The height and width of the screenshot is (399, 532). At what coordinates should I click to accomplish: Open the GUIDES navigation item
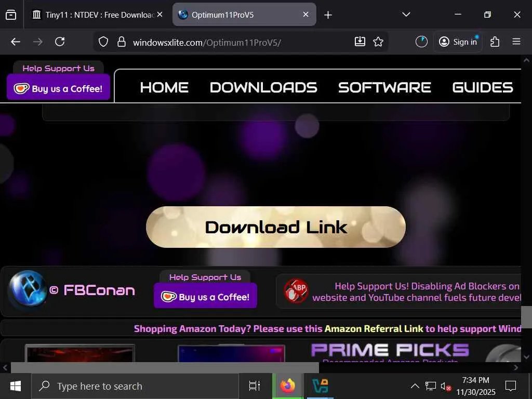(483, 87)
